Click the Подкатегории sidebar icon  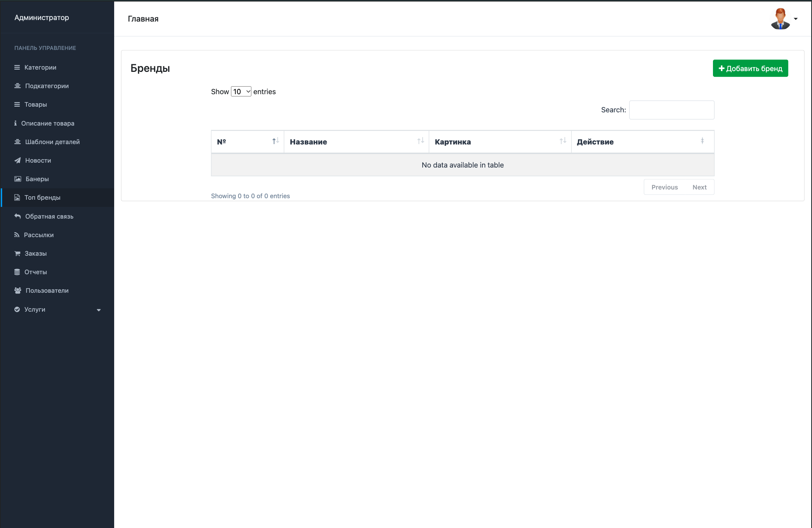[17, 86]
